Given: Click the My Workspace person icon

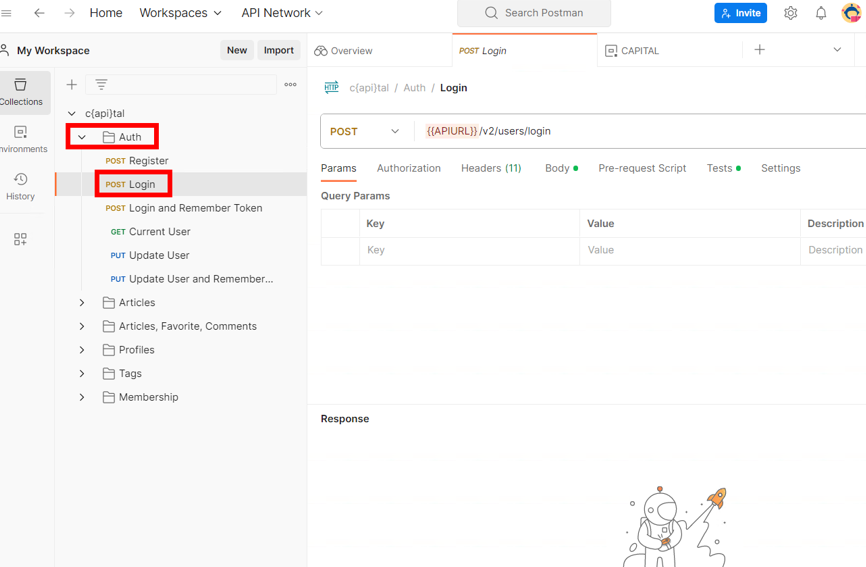Looking at the screenshot, I should 5,50.
